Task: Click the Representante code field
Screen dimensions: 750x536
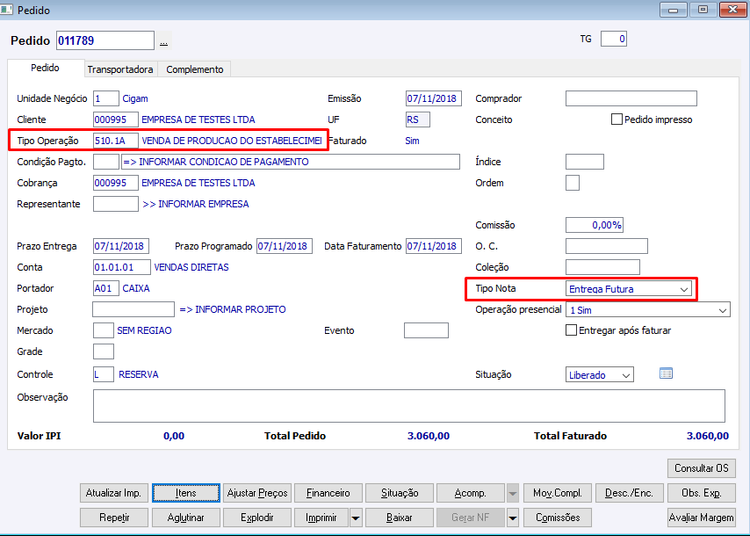Action: [x=116, y=204]
